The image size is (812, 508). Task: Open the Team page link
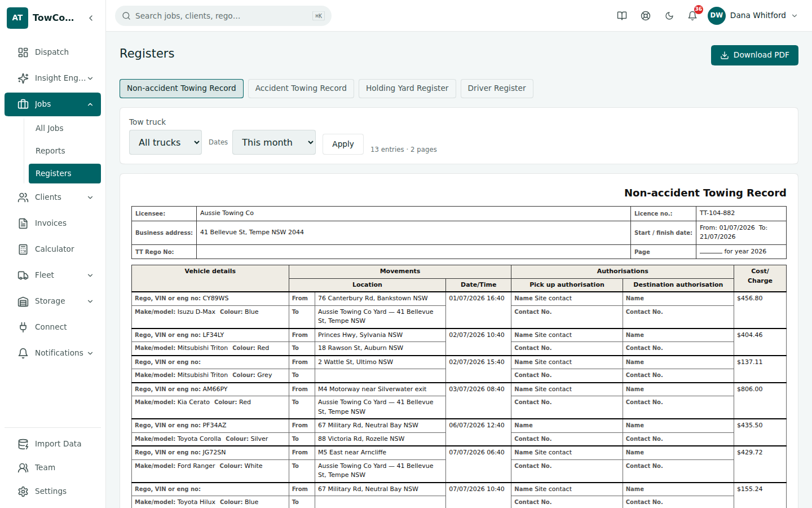(x=52, y=468)
